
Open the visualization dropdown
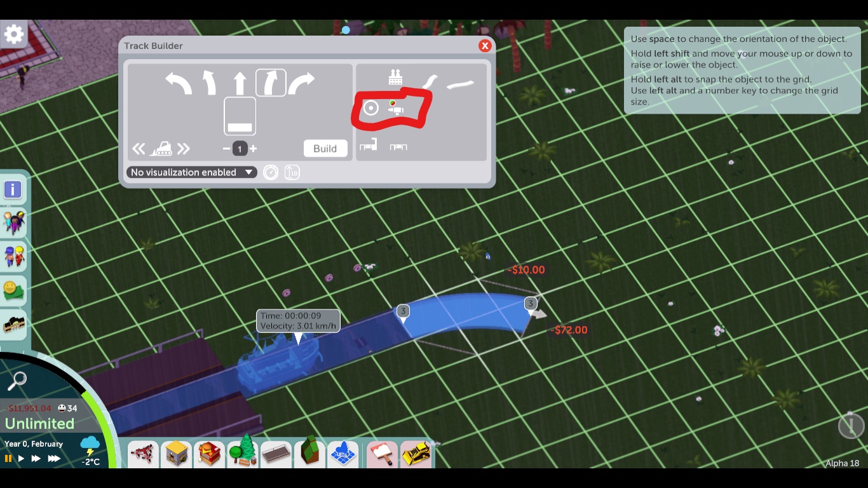[192, 172]
